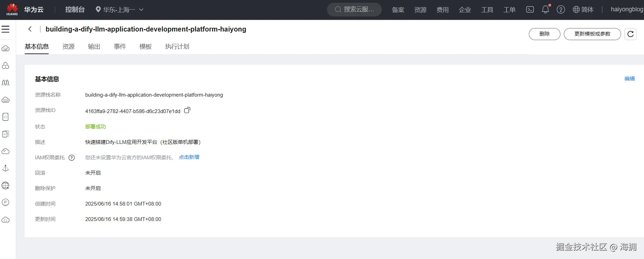Click 未开启 value in 删除保护 row
This screenshot has width=644, height=259.
[x=93, y=188]
